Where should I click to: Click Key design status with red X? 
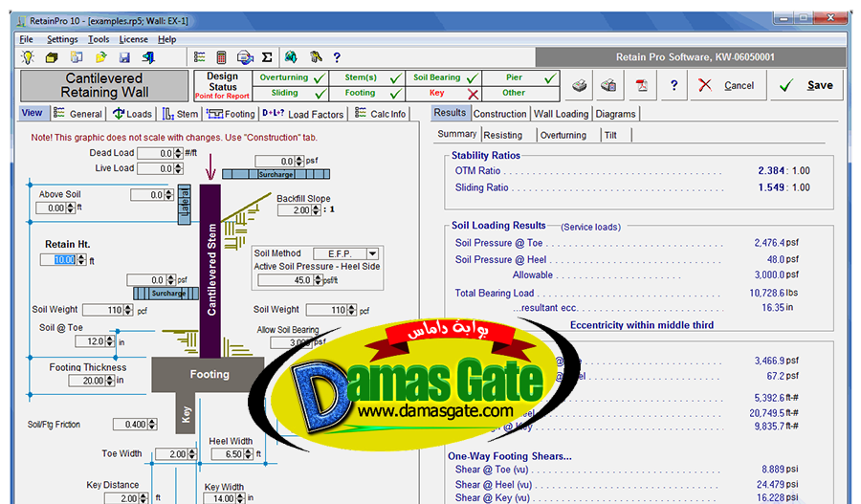(444, 94)
